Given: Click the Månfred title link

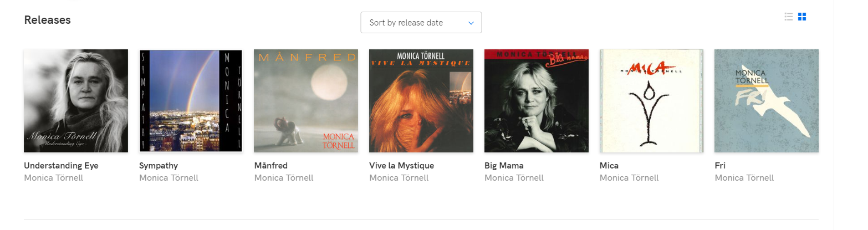Looking at the screenshot, I should 271,166.
